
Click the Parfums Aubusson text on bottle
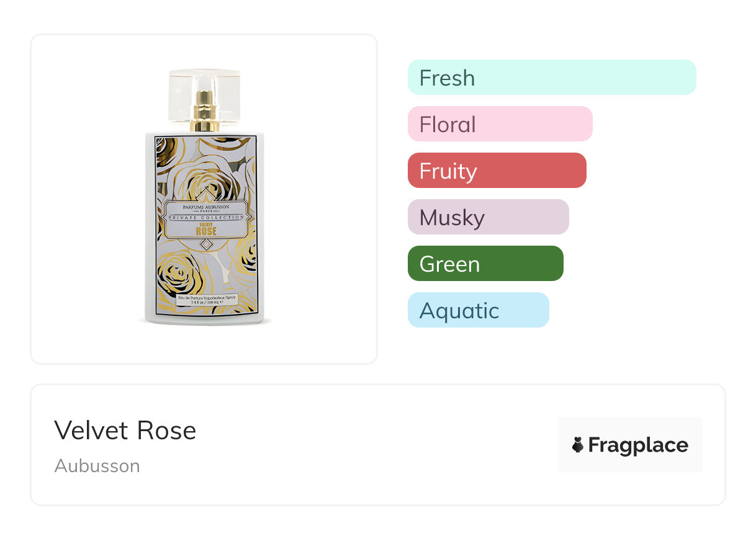(x=206, y=207)
